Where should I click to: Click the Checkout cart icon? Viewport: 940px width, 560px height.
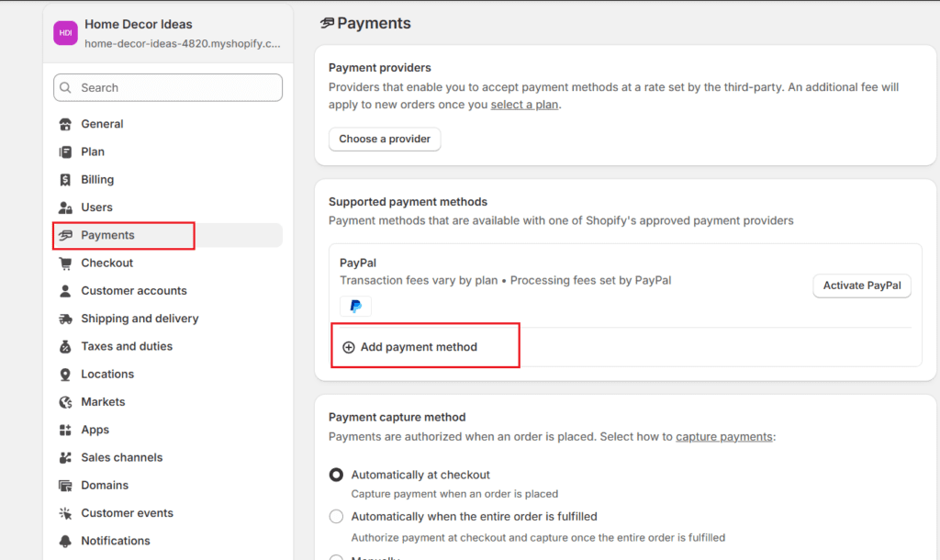(65, 263)
